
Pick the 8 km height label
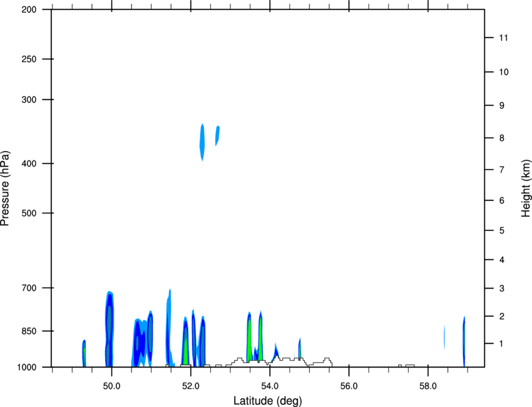click(502, 138)
